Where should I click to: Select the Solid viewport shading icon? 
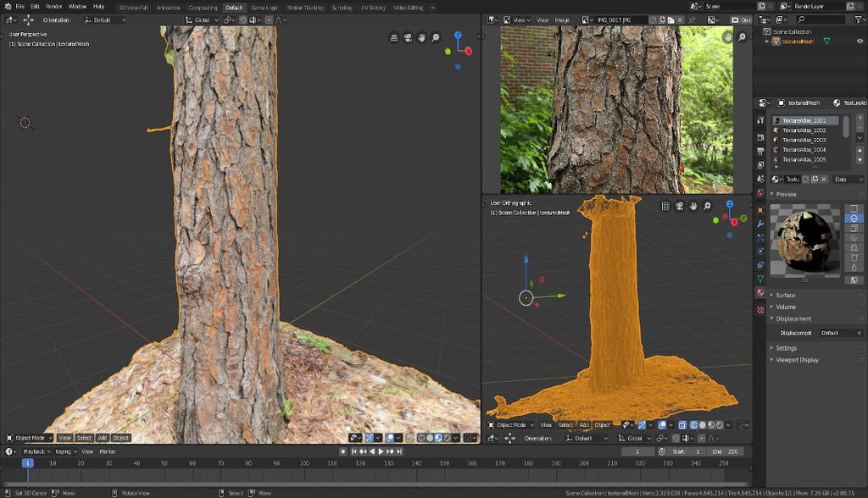430,437
